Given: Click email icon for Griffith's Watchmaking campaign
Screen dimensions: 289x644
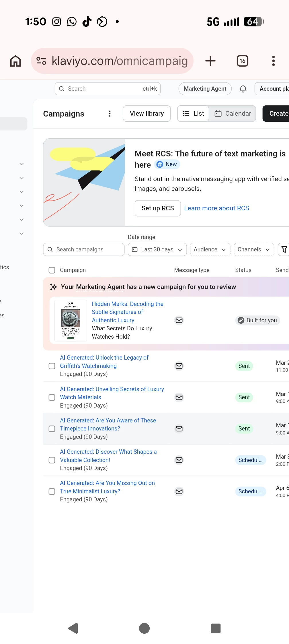Looking at the screenshot, I should (x=179, y=366).
